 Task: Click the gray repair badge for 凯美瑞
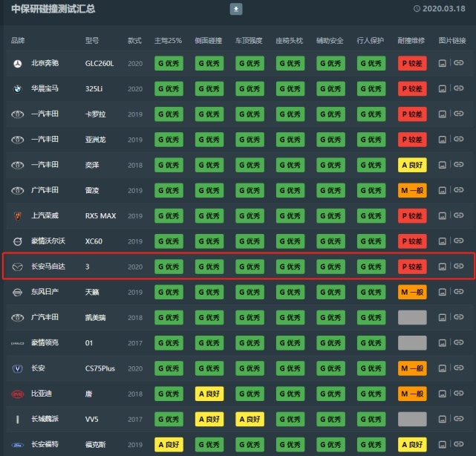point(412,318)
